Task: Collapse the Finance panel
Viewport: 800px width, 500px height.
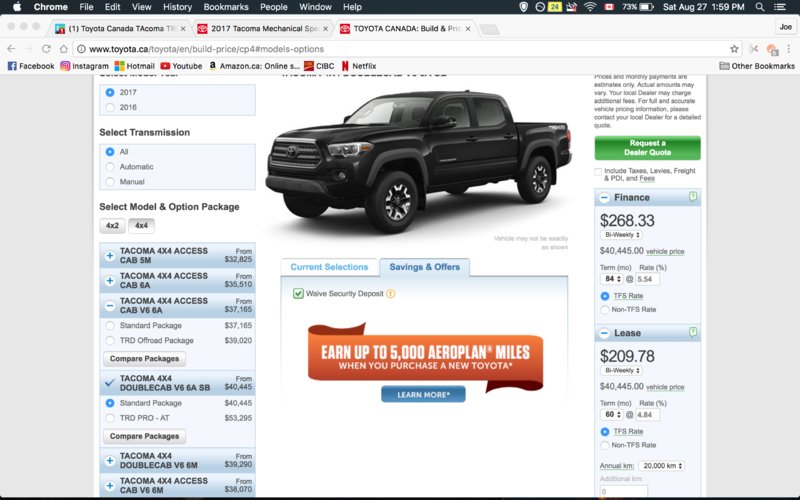Action: tap(604, 197)
